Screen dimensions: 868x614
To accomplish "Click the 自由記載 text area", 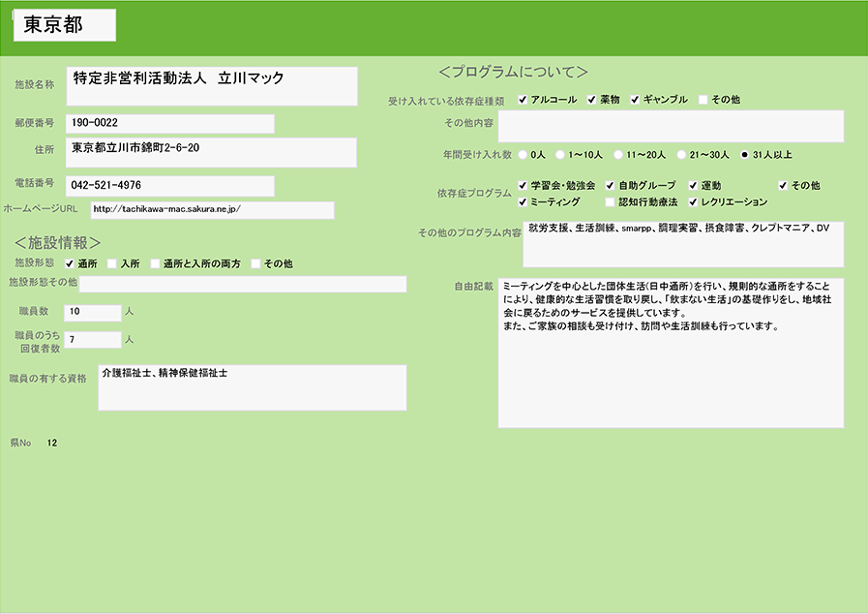I will (671, 353).
